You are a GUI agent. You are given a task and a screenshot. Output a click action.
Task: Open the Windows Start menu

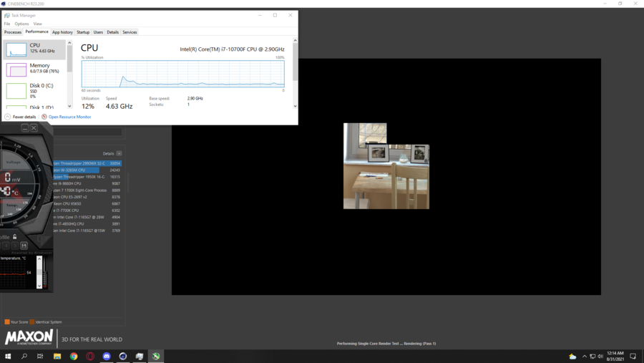[x=8, y=356]
